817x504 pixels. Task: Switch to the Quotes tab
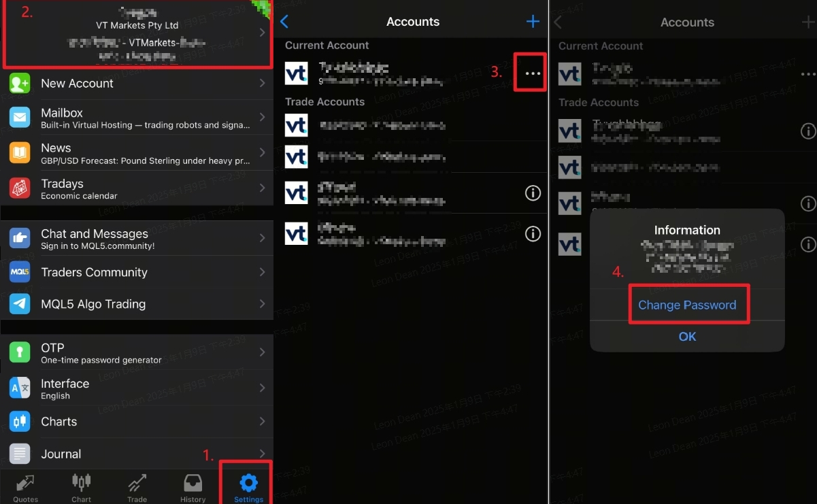[x=26, y=488]
